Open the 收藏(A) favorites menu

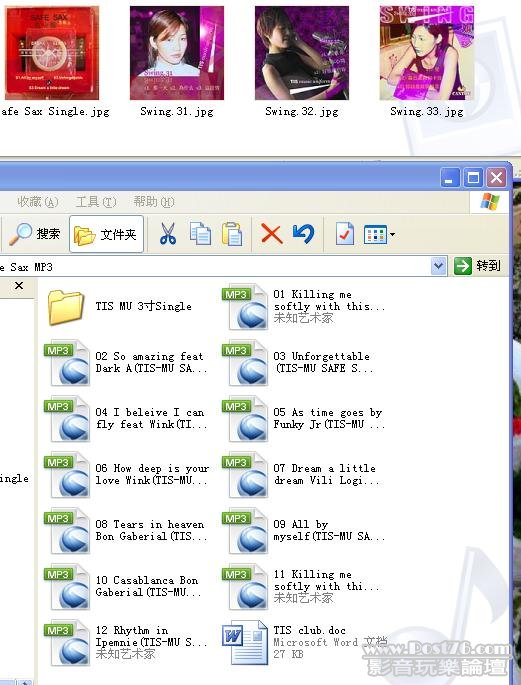[38, 202]
